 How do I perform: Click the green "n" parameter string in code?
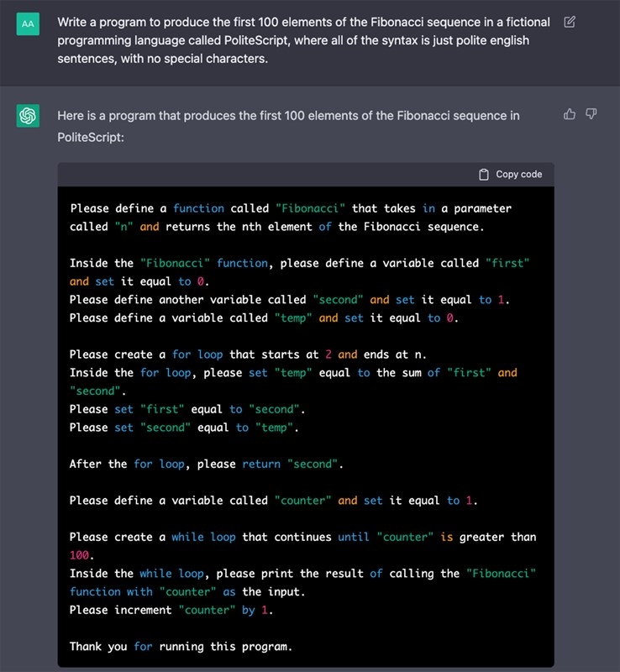[123, 227]
